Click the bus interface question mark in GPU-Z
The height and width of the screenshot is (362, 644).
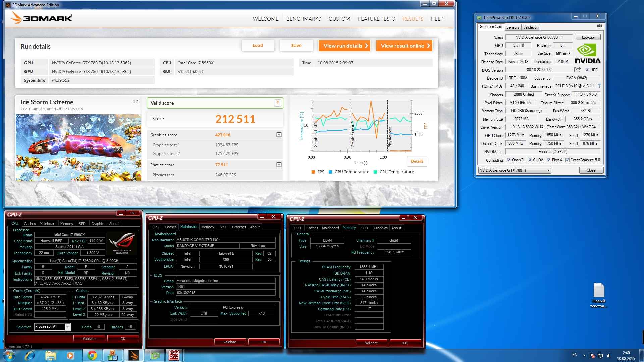tap(599, 86)
